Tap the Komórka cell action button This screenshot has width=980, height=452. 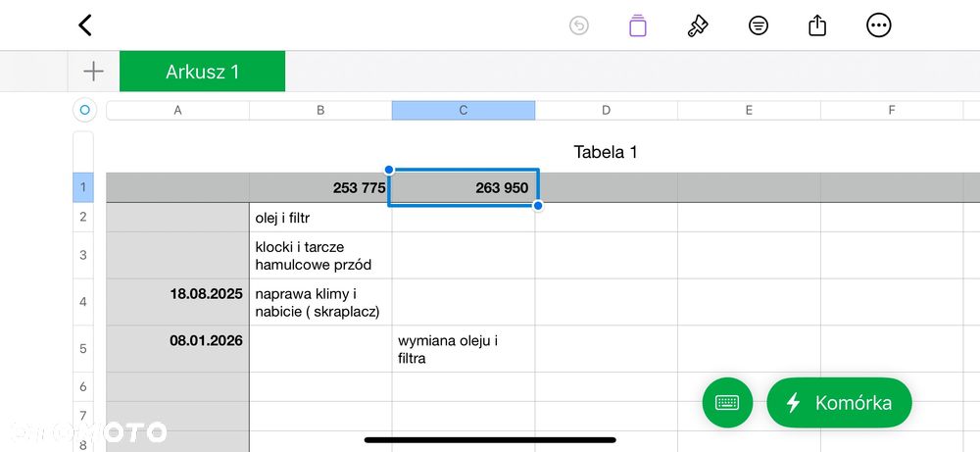coord(839,403)
